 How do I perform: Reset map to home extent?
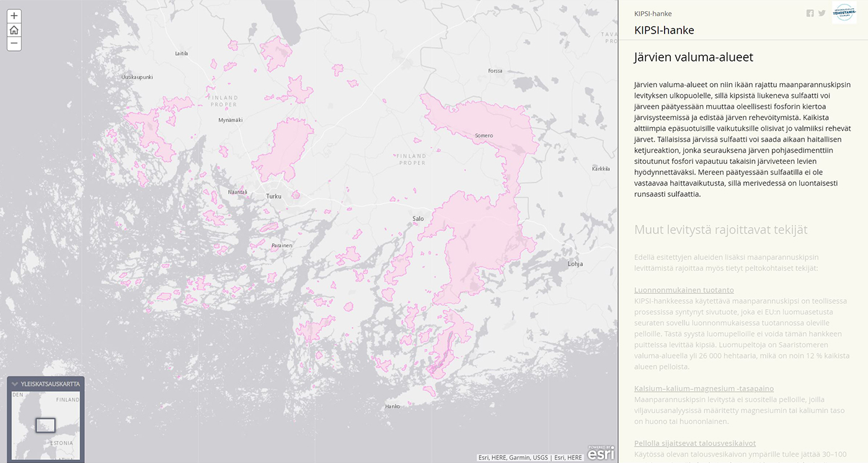point(14,30)
